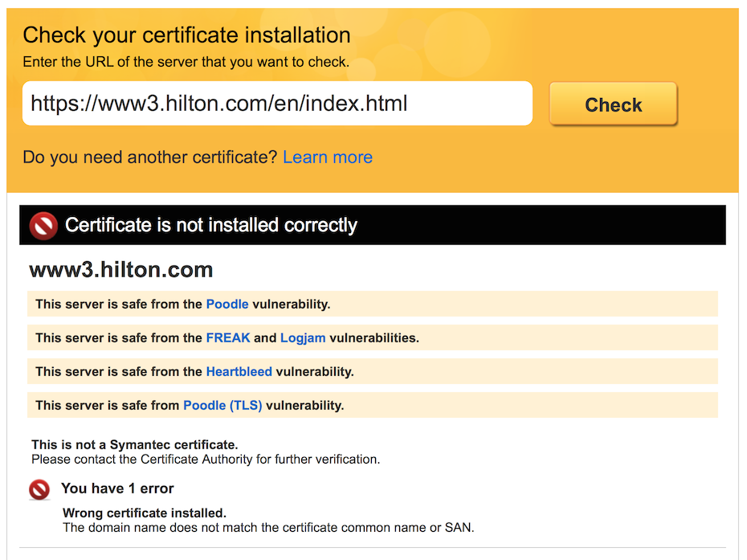
Task: Open the Learn more link
Action: tap(328, 157)
